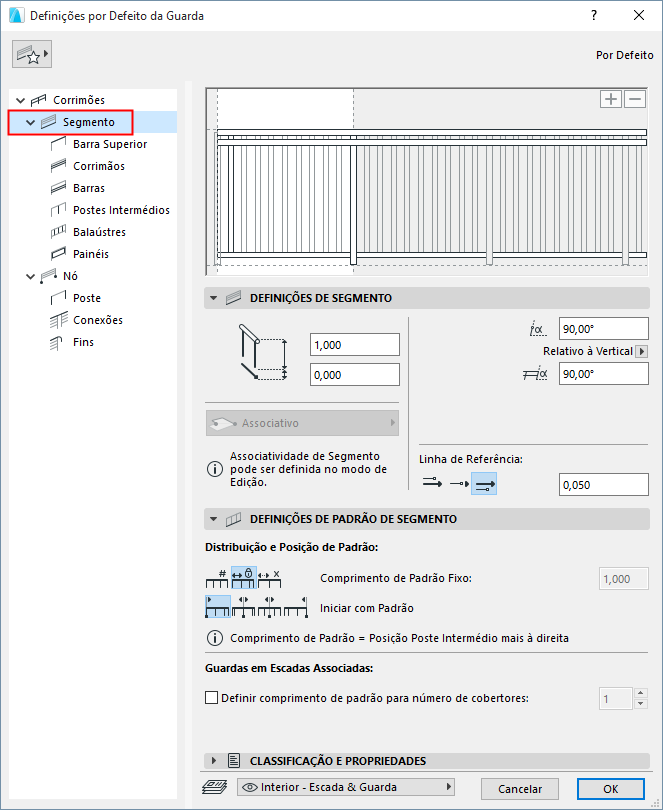Click the cobertores number field
The image size is (663, 810).
coord(616,698)
